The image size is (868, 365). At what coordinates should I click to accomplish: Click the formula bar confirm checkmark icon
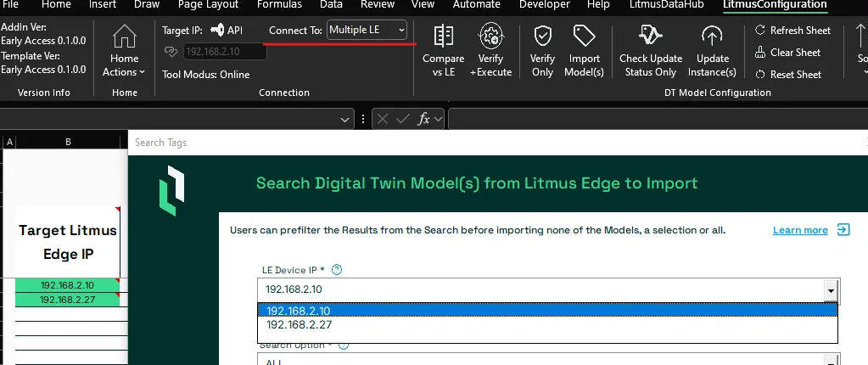403,119
